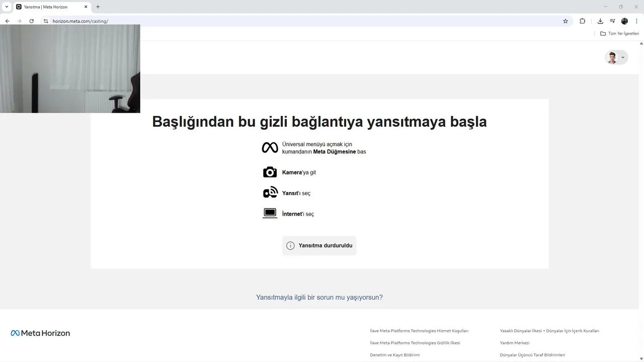Open Yansıtmayla ilgili bir sorun mu yaşıyorsun link

[319, 297]
